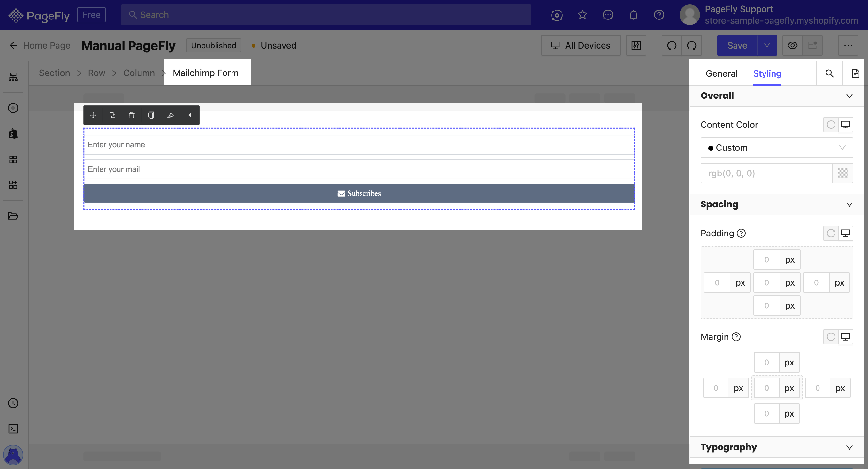Image resolution: width=868 pixels, height=469 pixels.
Task: Open the page outline tree icon
Action: click(x=13, y=77)
